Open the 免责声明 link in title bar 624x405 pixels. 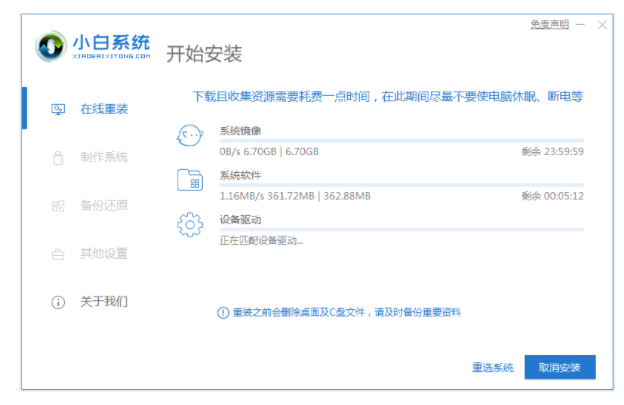pos(548,23)
